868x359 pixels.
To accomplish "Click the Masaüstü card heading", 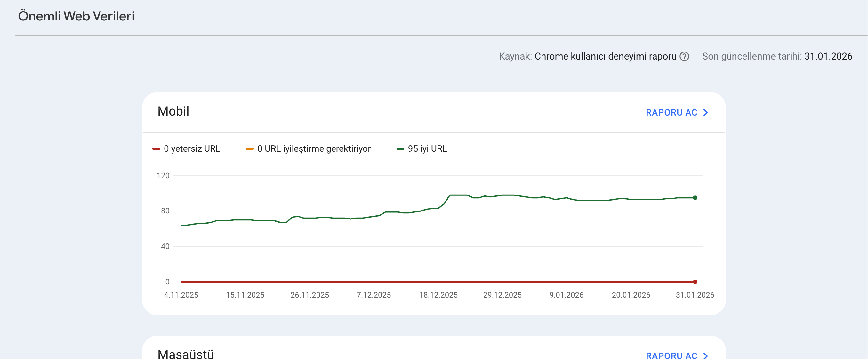I will 186,354.
